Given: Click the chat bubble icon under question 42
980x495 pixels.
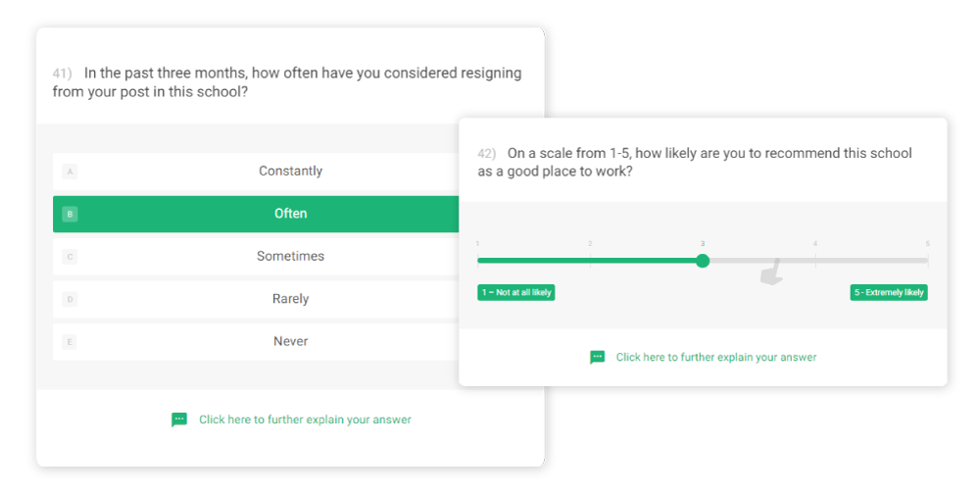Looking at the screenshot, I should pyautogui.click(x=597, y=357).
